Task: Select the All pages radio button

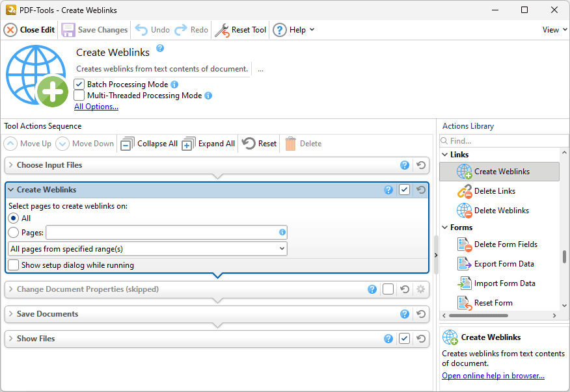Action: click(14, 218)
